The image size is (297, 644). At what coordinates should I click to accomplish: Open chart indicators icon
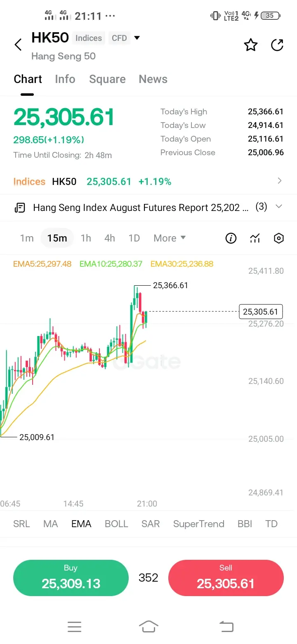point(255,238)
